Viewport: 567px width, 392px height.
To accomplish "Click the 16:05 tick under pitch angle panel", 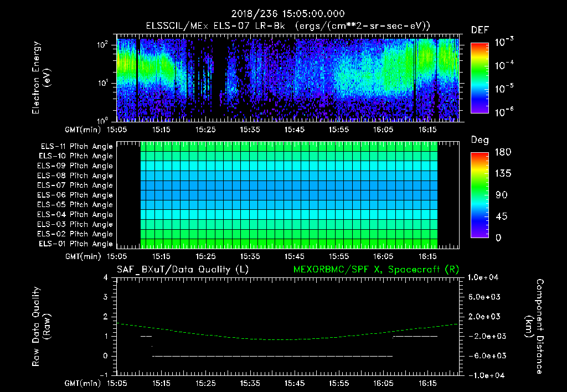I will [383, 256].
